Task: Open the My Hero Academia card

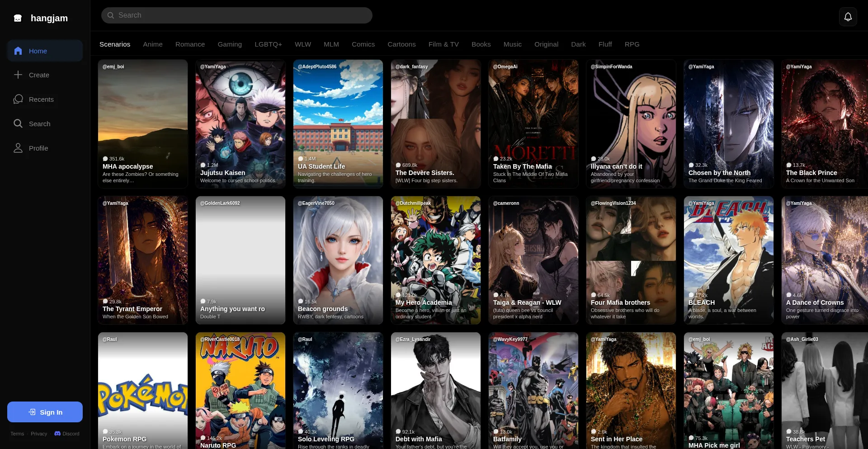Action: (x=436, y=260)
